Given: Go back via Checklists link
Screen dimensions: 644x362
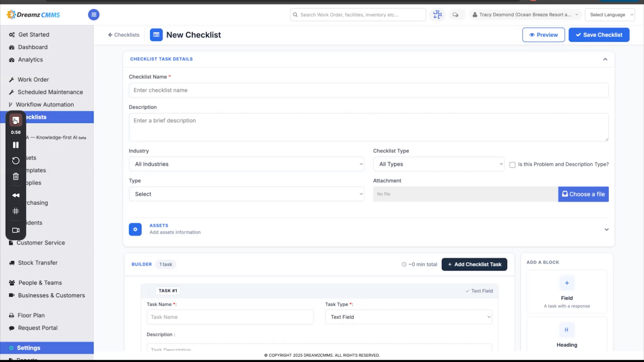Looking at the screenshot, I should coord(124,35).
